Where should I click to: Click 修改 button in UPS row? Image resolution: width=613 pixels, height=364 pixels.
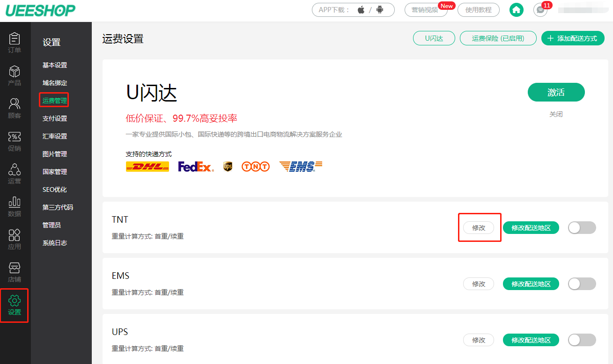[479, 340]
